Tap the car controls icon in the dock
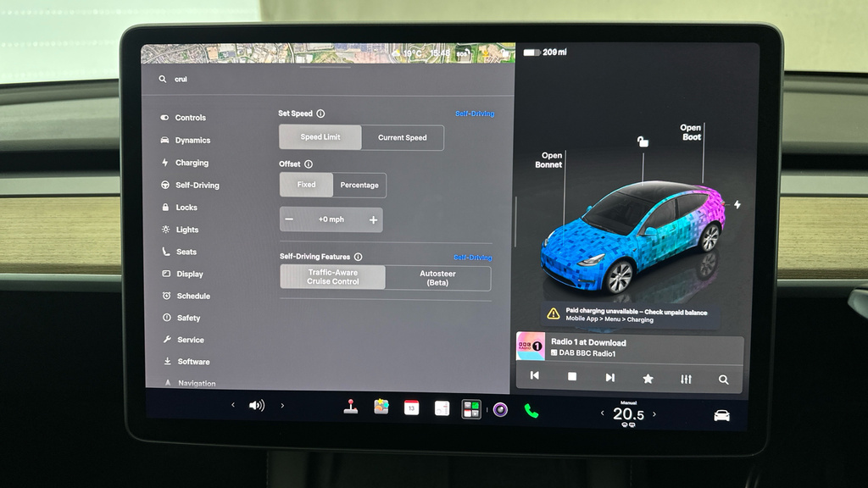 [x=722, y=415]
